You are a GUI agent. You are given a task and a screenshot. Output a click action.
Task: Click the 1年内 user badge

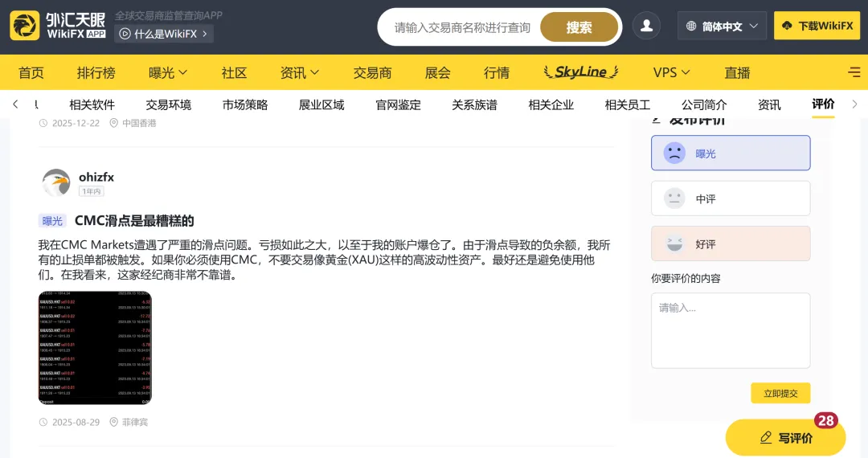[x=92, y=191]
